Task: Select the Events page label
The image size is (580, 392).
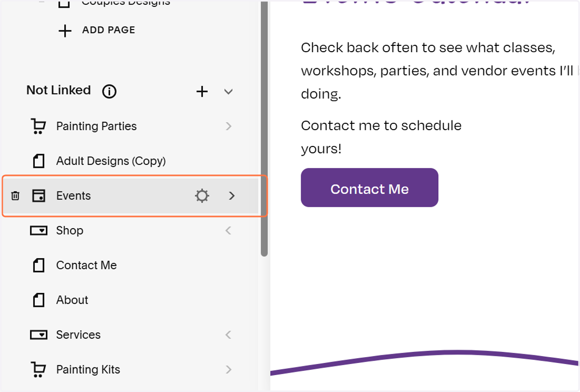Action: (x=73, y=196)
